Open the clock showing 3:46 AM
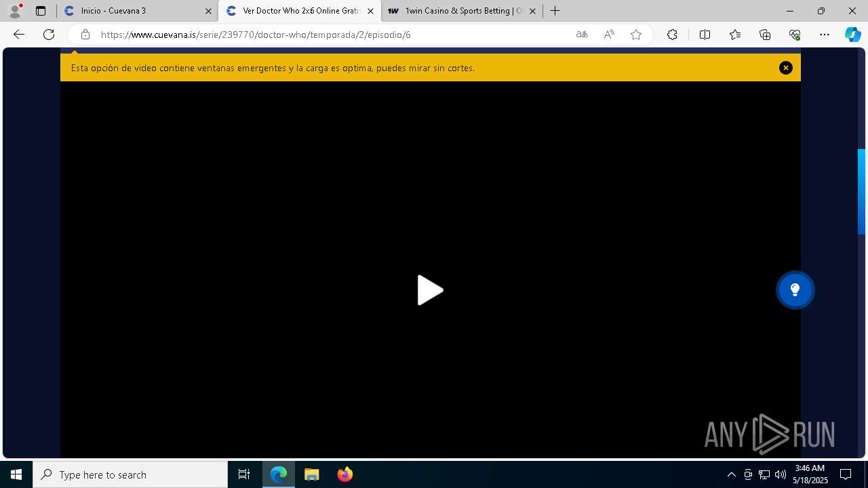This screenshot has height=488, width=868. point(810,474)
